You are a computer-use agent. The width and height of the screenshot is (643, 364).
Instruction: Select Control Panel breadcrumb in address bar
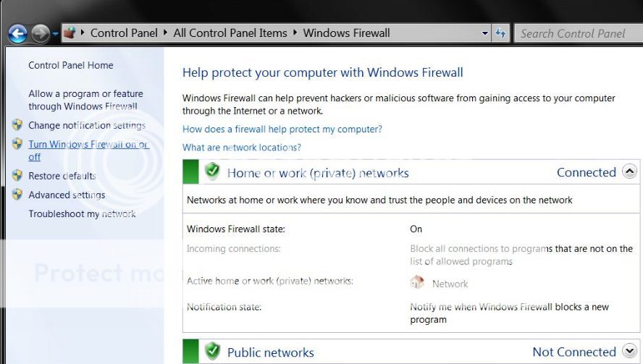point(124,33)
